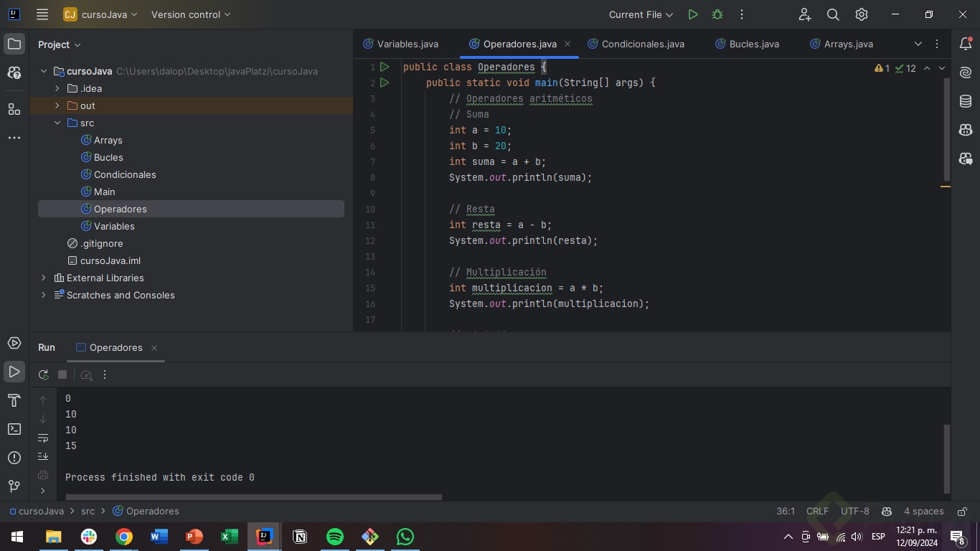This screenshot has width=980, height=551.
Task: Open the Terminal tool window
Action: (x=14, y=429)
